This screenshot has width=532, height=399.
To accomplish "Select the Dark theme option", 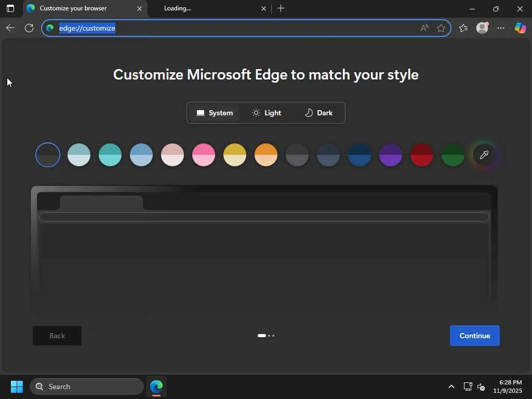I will (x=318, y=113).
